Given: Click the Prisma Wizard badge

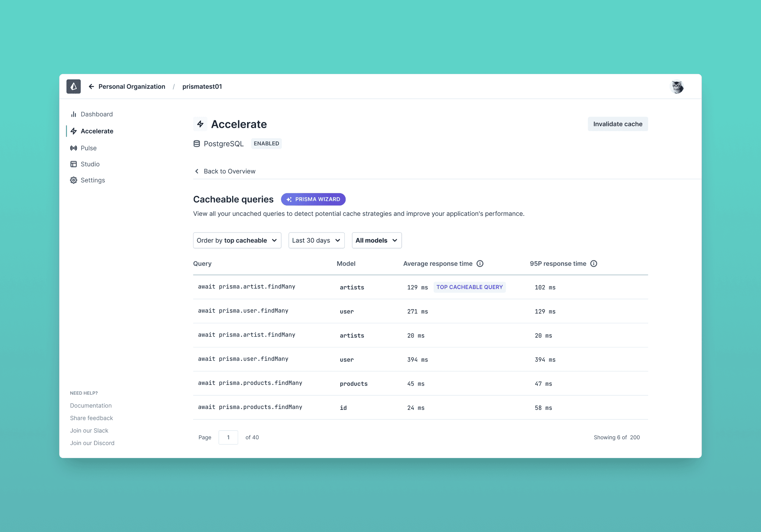Looking at the screenshot, I should pyautogui.click(x=313, y=199).
